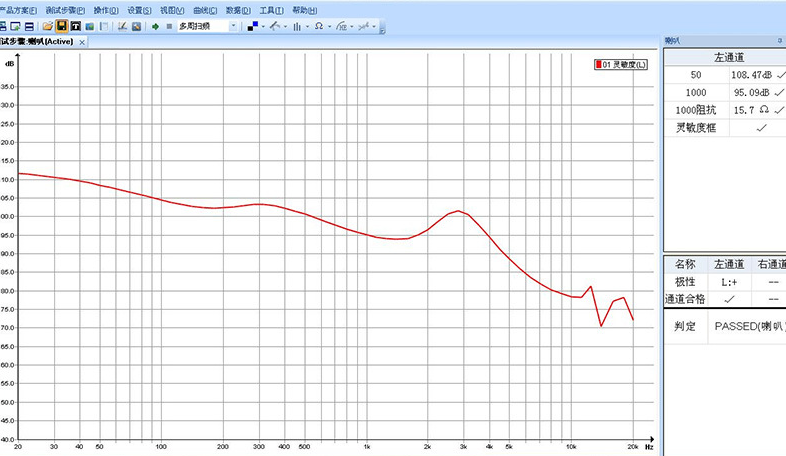Click the blue black color squares icon
The width and height of the screenshot is (786, 456).
[252, 26]
